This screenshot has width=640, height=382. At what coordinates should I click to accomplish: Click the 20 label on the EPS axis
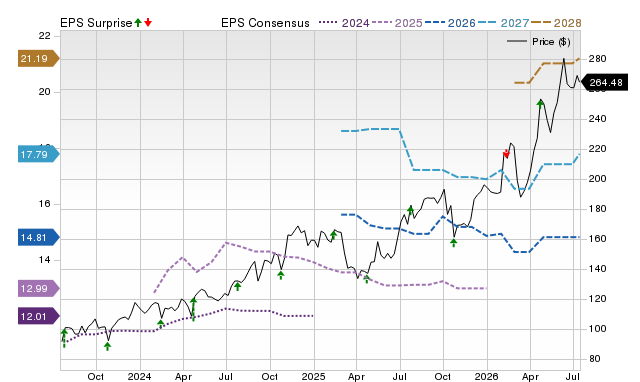pos(44,92)
